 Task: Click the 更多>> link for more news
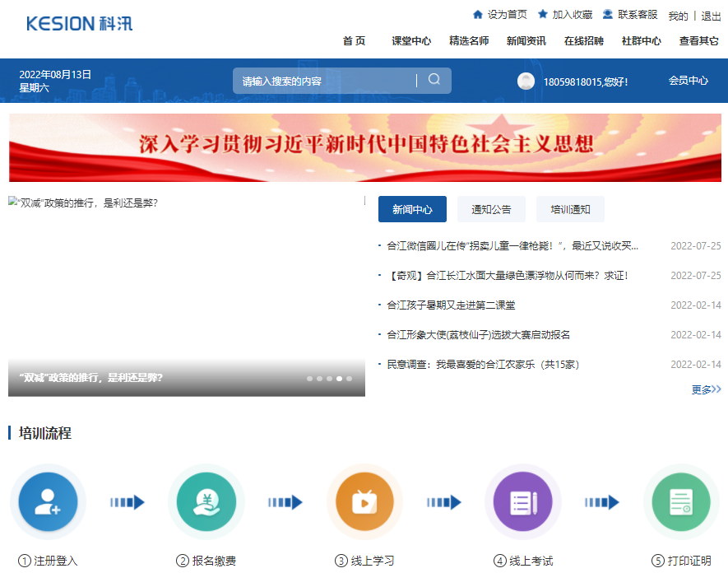pyautogui.click(x=706, y=389)
